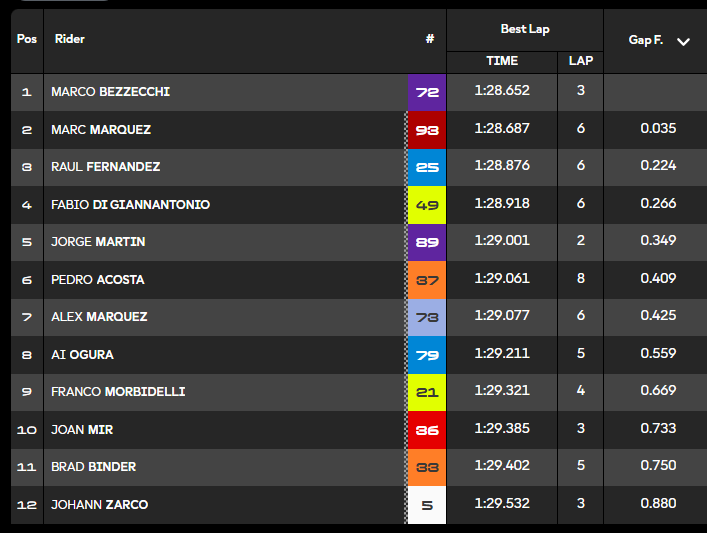Image resolution: width=707 pixels, height=533 pixels.
Task: Click the Best Lap column header
Action: point(525,29)
